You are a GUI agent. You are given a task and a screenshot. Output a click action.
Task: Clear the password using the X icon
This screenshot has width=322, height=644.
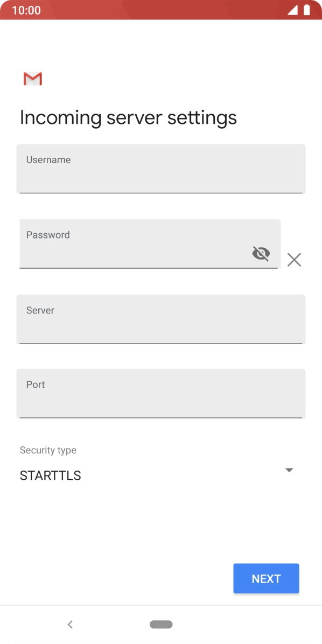tap(294, 260)
